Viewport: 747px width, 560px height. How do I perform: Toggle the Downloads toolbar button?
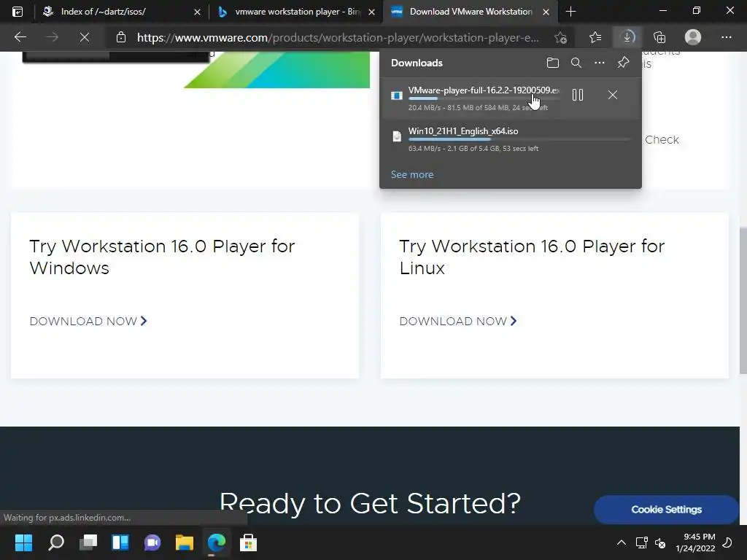(x=627, y=37)
